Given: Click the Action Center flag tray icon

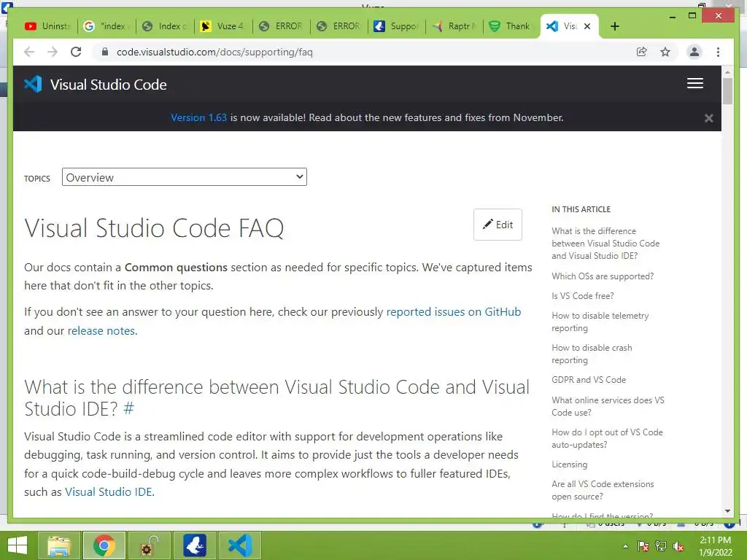Looking at the screenshot, I should [x=643, y=546].
